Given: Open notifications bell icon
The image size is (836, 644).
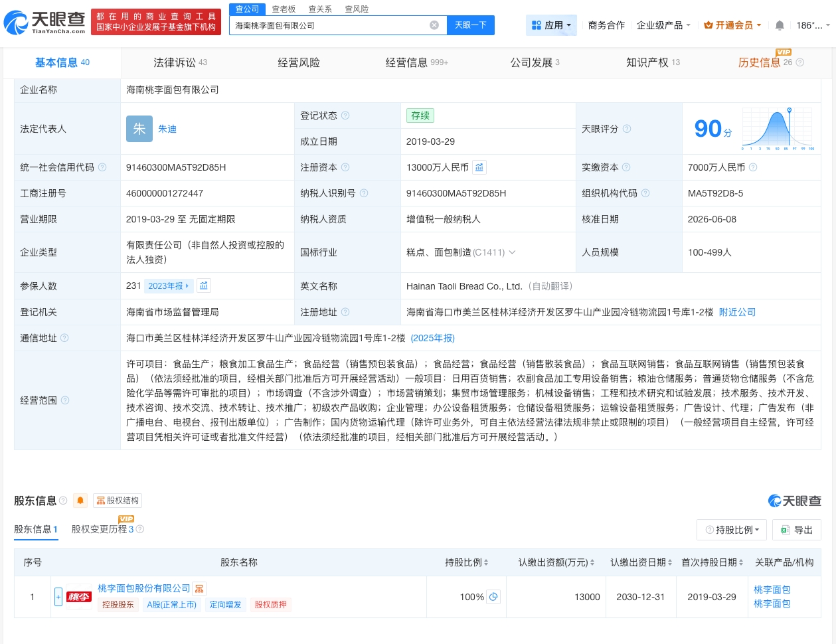Looking at the screenshot, I should point(780,25).
